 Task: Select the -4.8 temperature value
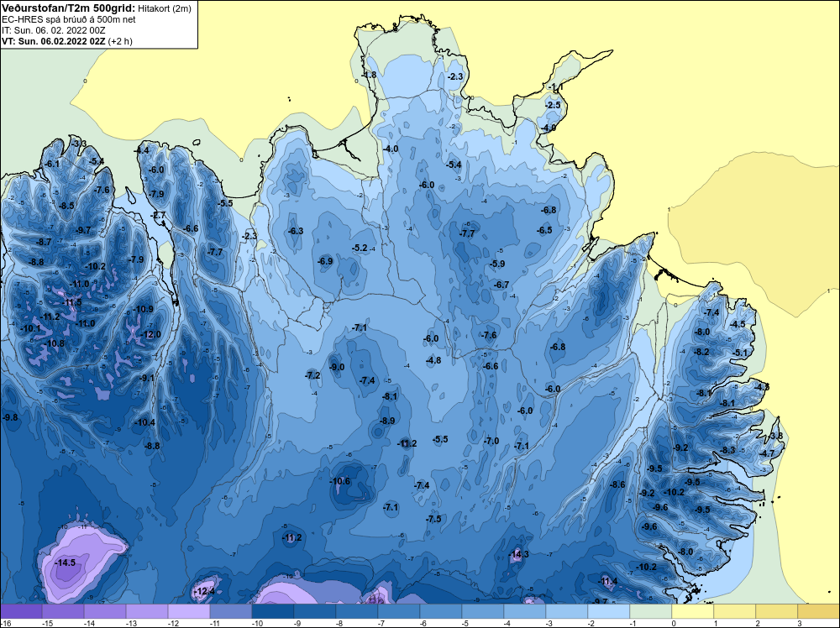[x=433, y=360]
